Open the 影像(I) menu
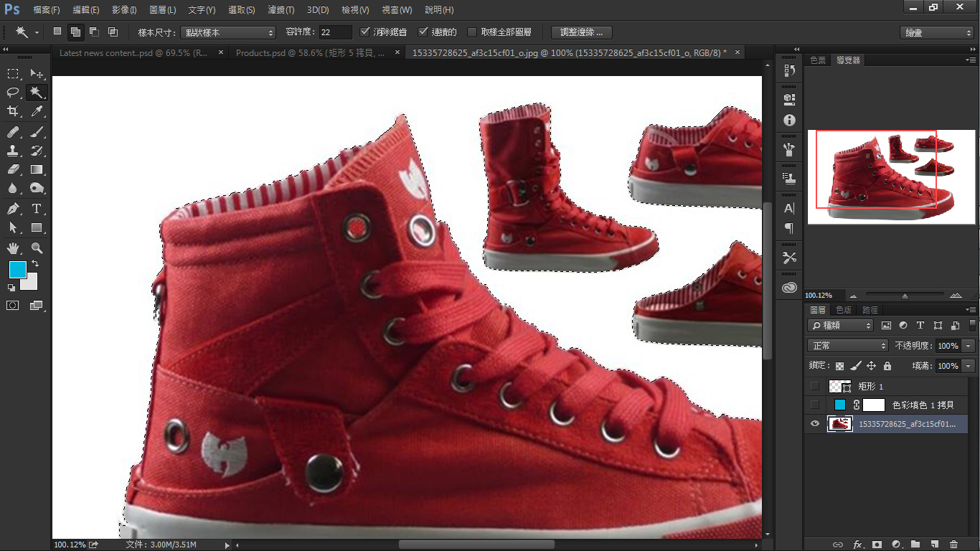This screenshot has height=551, width=980. point(124,10)
